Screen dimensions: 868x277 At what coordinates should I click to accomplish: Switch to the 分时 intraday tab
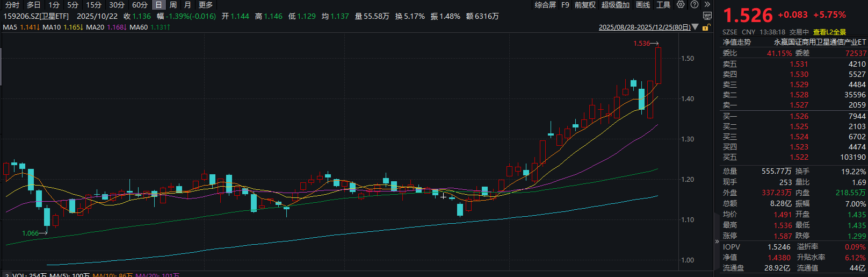(x=12, y=5)
